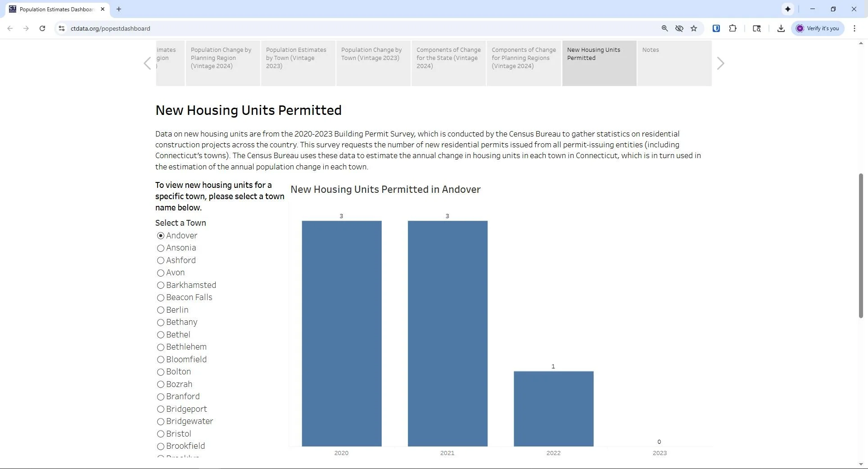Close the Population Estimates Dashboard tab
Image resolution: width=868 pixels, height=469 pixels.
click(103, 9)
